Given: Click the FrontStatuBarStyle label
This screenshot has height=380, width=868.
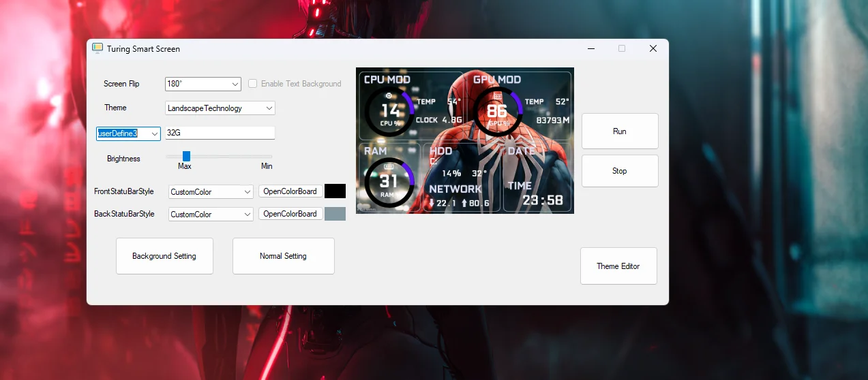Looking at the screenshot, I should click(x=124, y=191).
